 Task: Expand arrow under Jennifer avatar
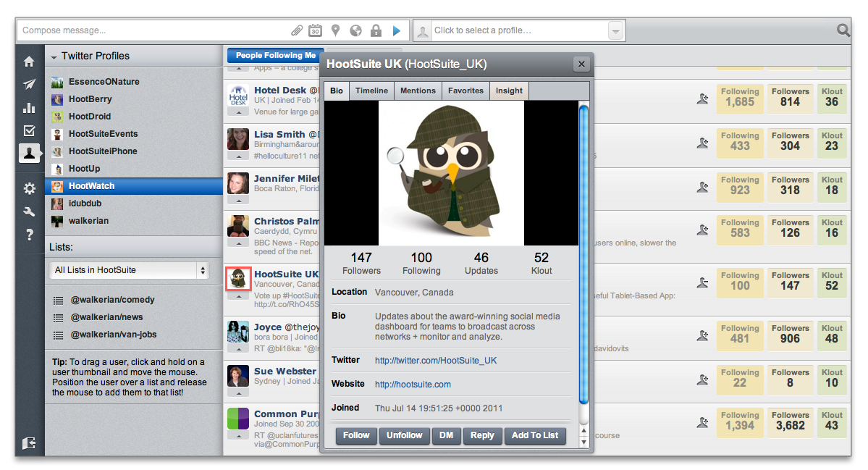pos(239,201)
